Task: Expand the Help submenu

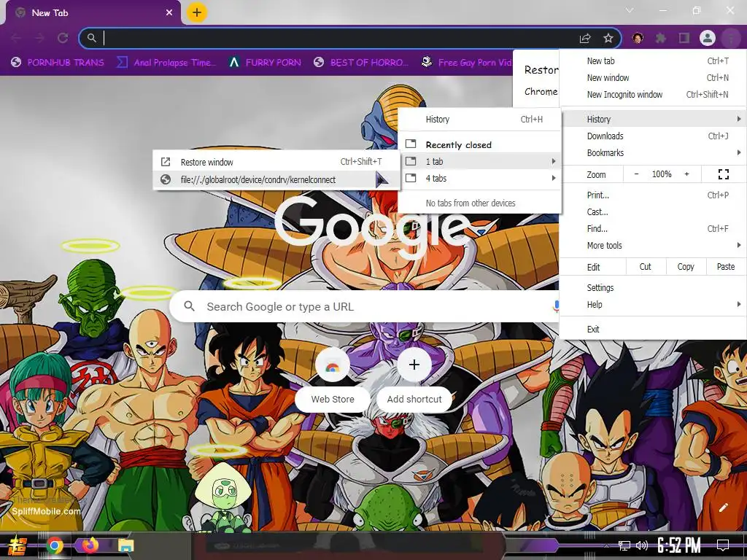Action: pyautogui.click(x=653, y=304)
